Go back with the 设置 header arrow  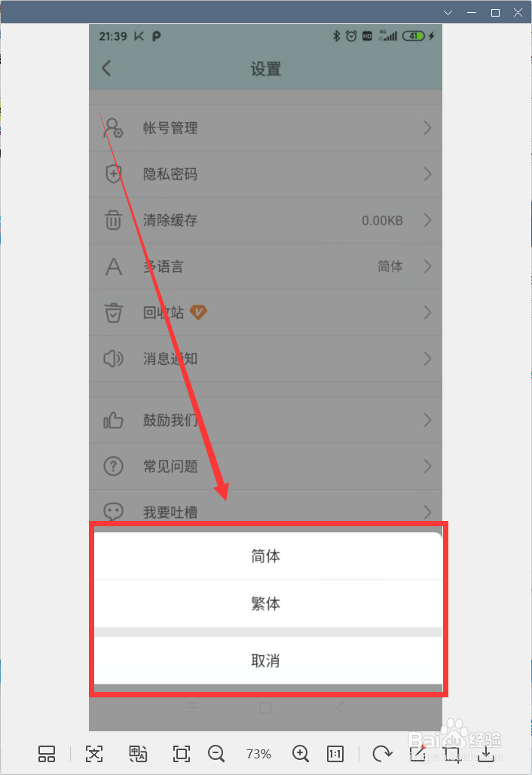pyautogui.click(x=107, y=68)
